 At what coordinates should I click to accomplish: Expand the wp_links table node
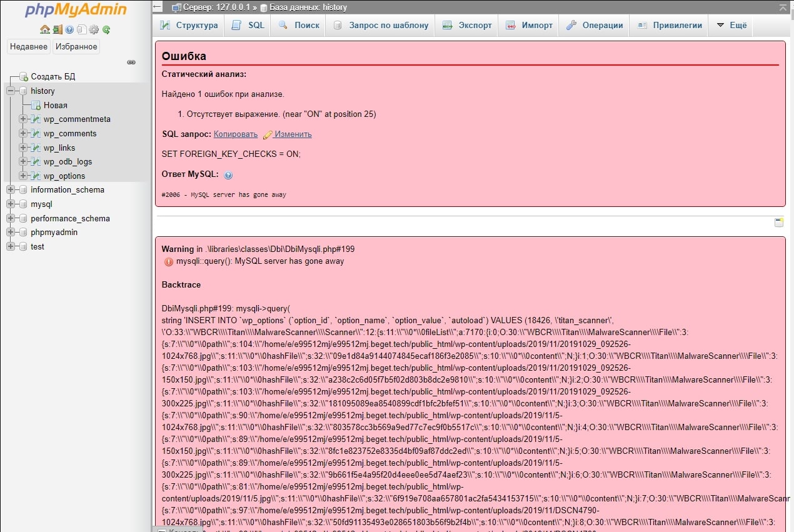pyautogui.click(x=23, y=148)
